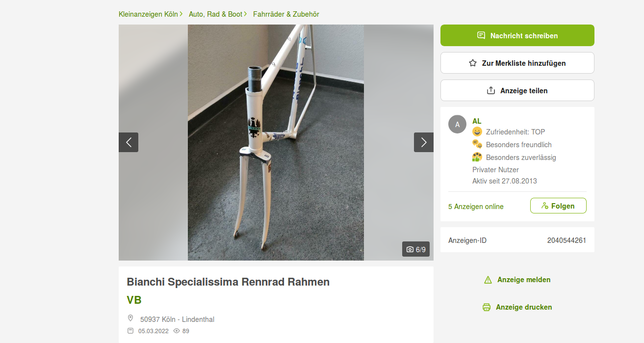This screenshot has width=644, height=343.
Task: Click the printer icon
Action: 487,307
